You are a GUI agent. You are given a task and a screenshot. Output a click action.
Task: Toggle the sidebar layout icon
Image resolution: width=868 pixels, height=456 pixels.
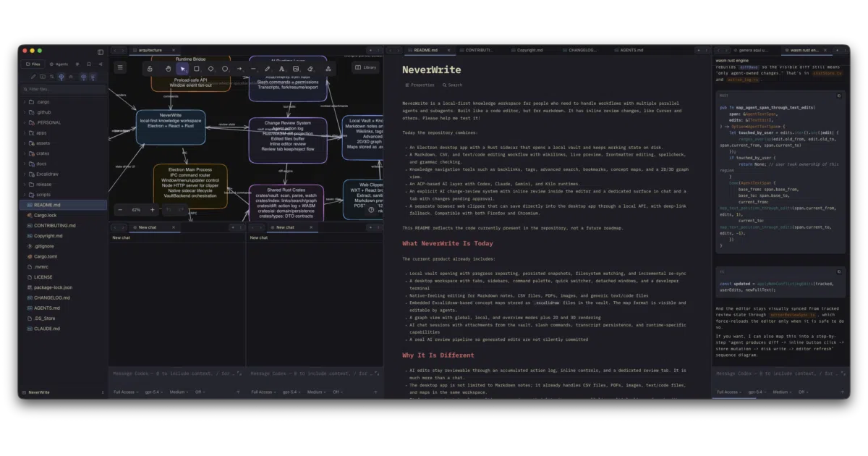point(100,52)
